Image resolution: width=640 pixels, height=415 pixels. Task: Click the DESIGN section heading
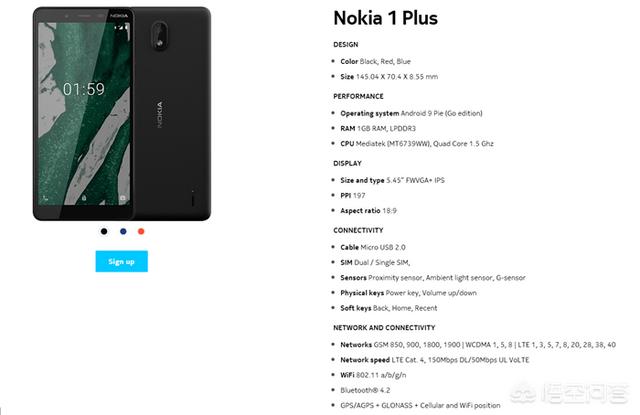point(346,44)
